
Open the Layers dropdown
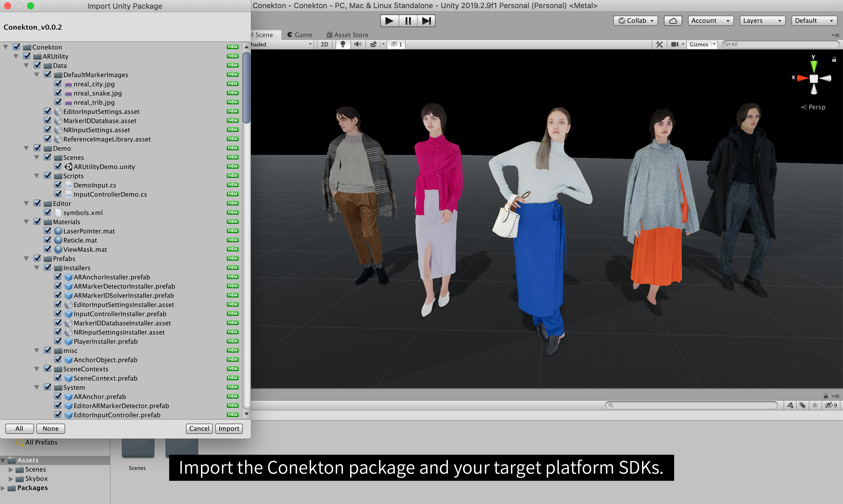pyautogui.click(x=762, y=21)
